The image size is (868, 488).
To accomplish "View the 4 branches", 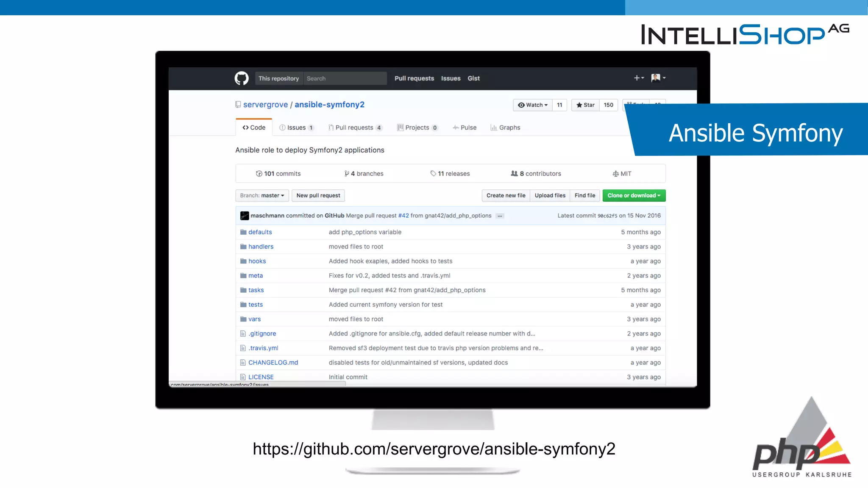I will [364, 174].
